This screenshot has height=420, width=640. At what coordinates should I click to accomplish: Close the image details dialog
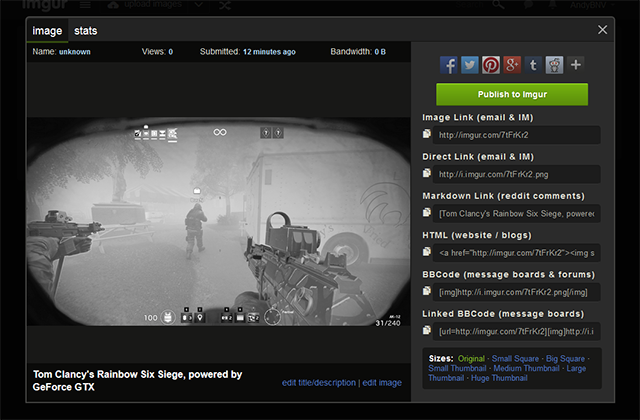(x=602, y=30)
